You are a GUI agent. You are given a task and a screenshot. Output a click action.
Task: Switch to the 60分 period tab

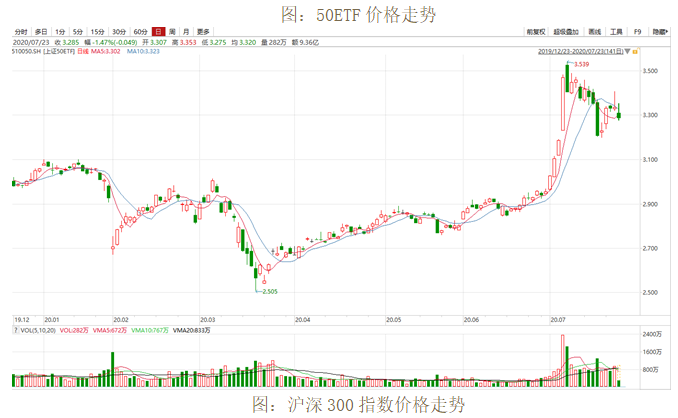pyautogui.click(x=141, y=32)
